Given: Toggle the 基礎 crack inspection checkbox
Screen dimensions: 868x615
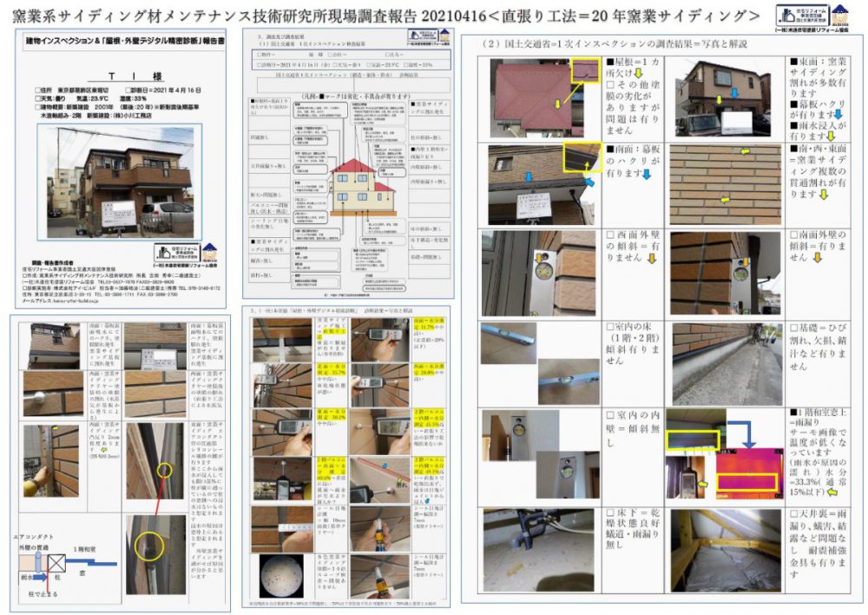Looking at the screenshot, I should pos(794,328).
